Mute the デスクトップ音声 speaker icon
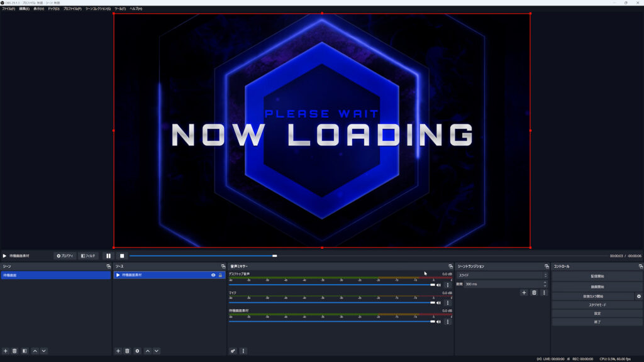The image size is (644, 362). 439,285
